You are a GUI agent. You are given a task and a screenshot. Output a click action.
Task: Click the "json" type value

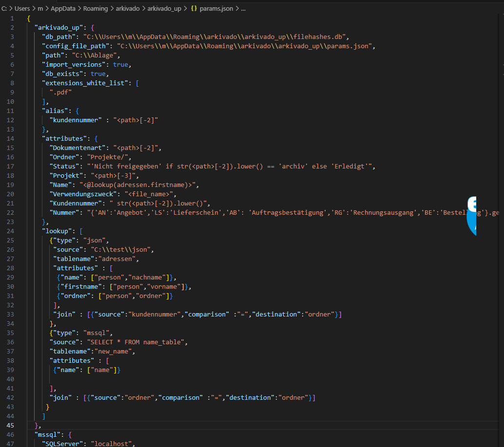coord(94,241)
